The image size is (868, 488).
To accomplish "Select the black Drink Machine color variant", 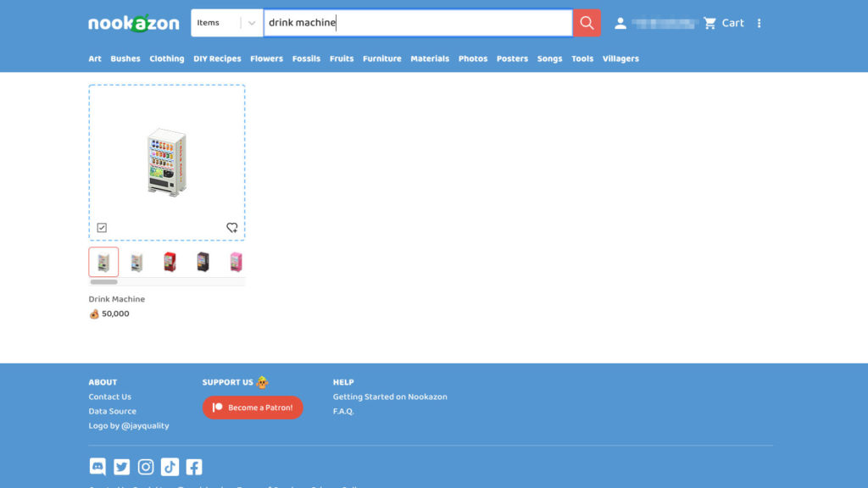I will pyautogui.click(x=203, y=262).
